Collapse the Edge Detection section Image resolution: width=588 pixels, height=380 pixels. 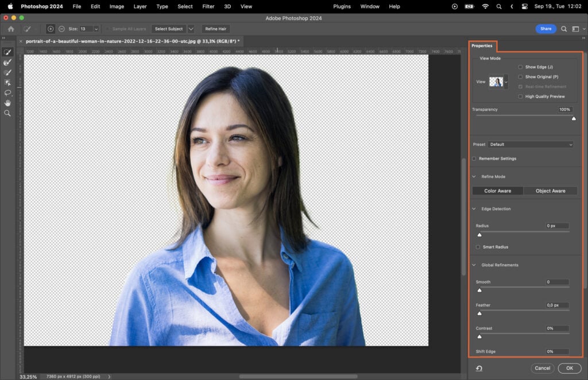pyautogui.click(x=474, y=208)
